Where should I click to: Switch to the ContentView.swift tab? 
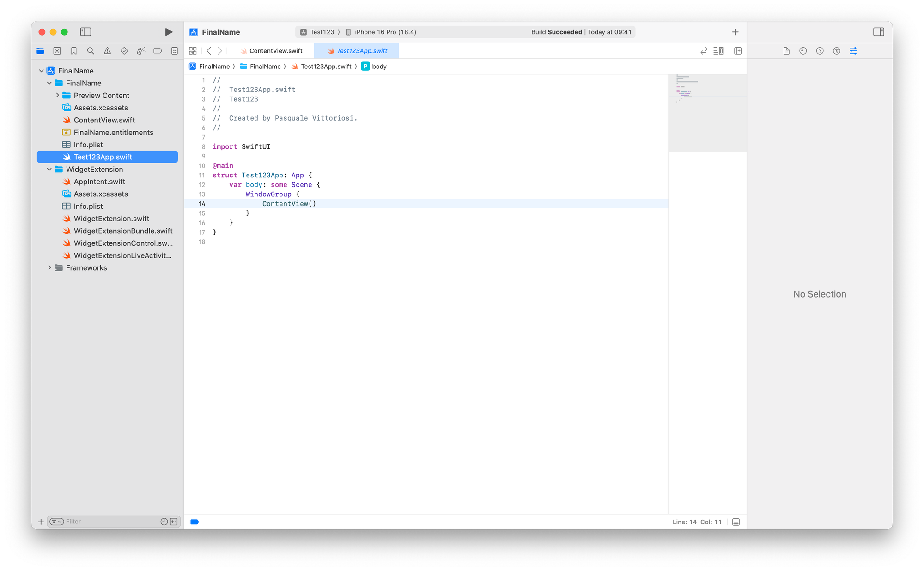click(275, 51)
